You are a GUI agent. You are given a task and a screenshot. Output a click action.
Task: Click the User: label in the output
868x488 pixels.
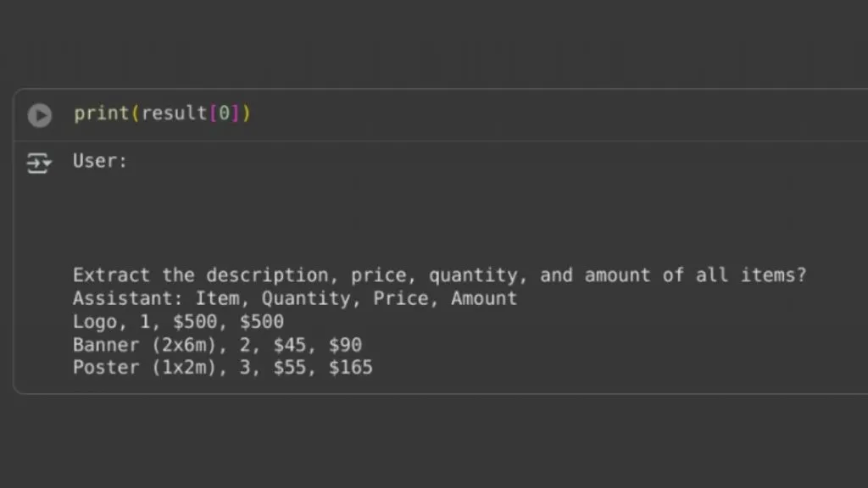click(x=100, y=161)
